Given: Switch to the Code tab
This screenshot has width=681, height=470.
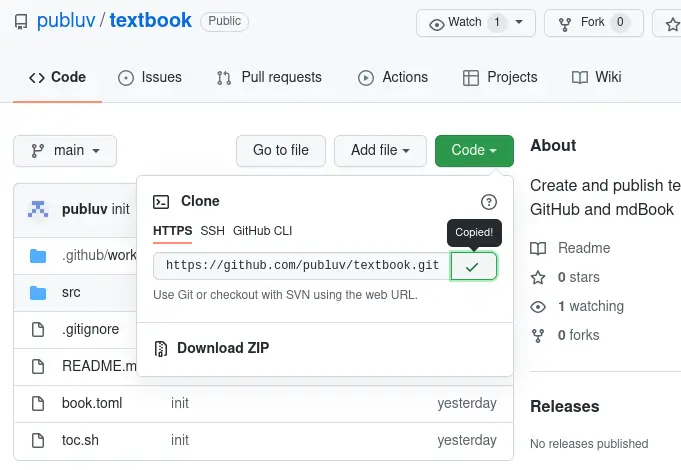Looking at the screenshot, I should click(57, 77).
